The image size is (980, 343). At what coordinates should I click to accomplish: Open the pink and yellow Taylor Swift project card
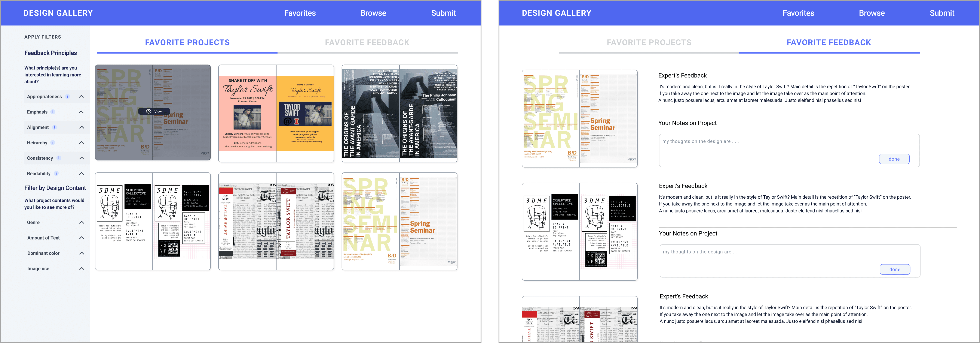[276, 113]
